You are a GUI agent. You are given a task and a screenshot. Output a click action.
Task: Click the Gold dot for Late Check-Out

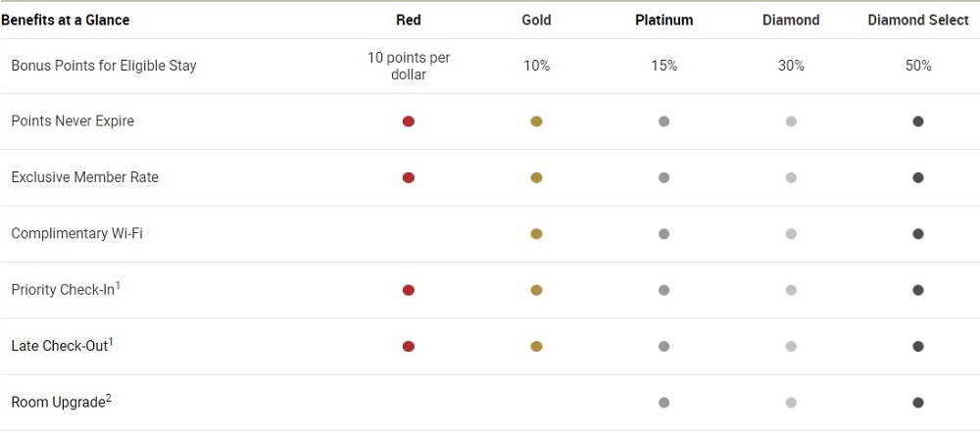(536, 346)
